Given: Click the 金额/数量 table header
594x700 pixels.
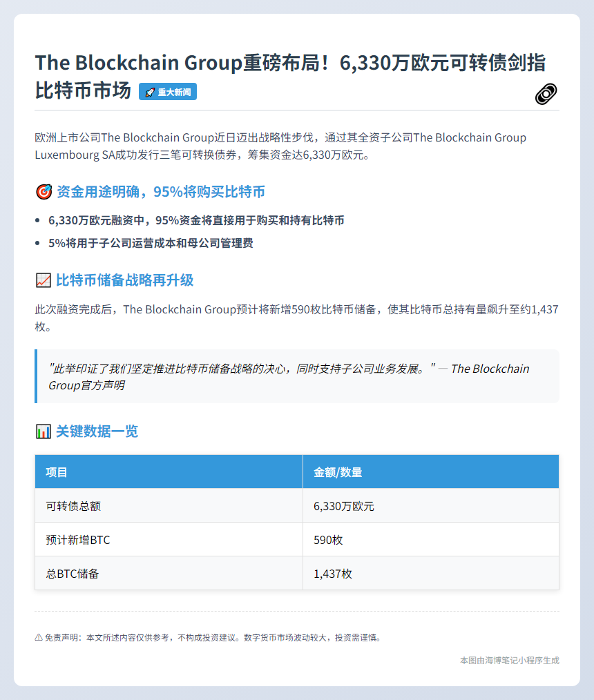Looking at the screenshot, I should pyautogui.click(x=431, y=472).
